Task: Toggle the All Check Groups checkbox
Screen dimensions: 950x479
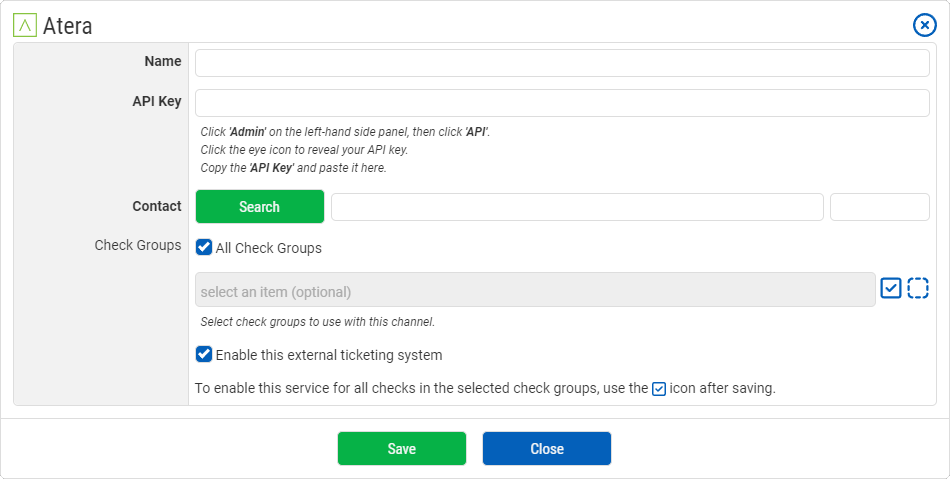Action: 204,247
